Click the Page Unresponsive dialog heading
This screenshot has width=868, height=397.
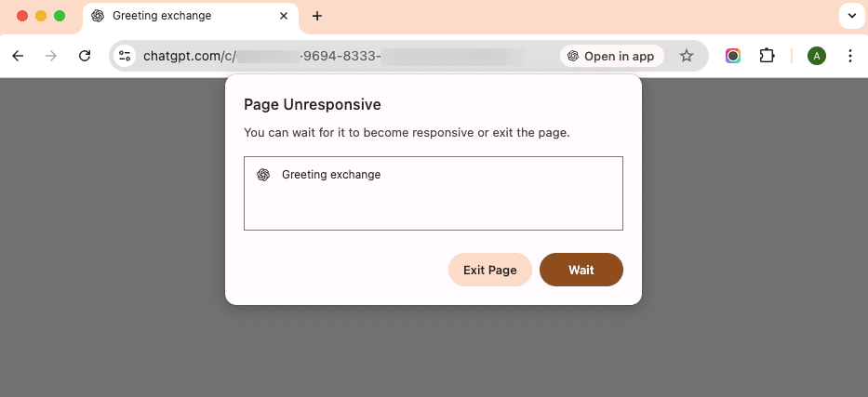click(x=313, y=104)
